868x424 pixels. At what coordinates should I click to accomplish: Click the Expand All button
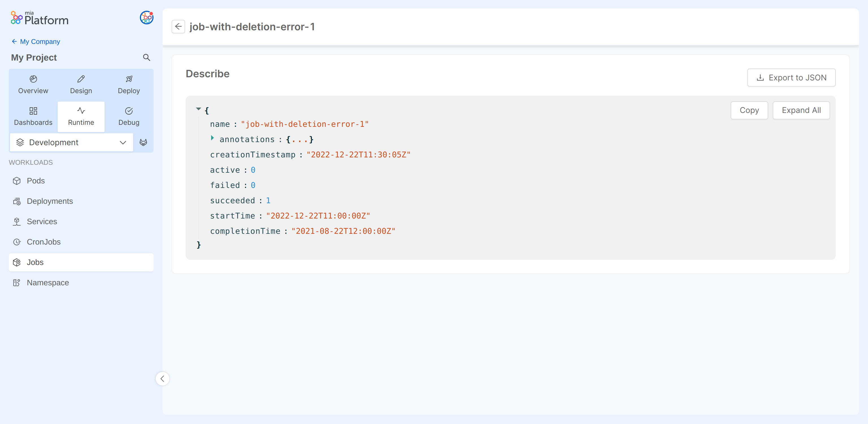click(801, 110)
